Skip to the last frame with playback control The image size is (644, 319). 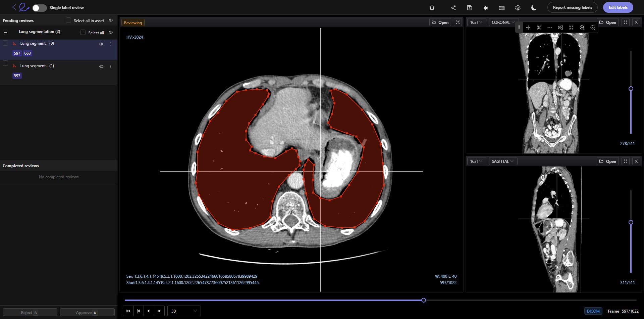click(159, 311)
